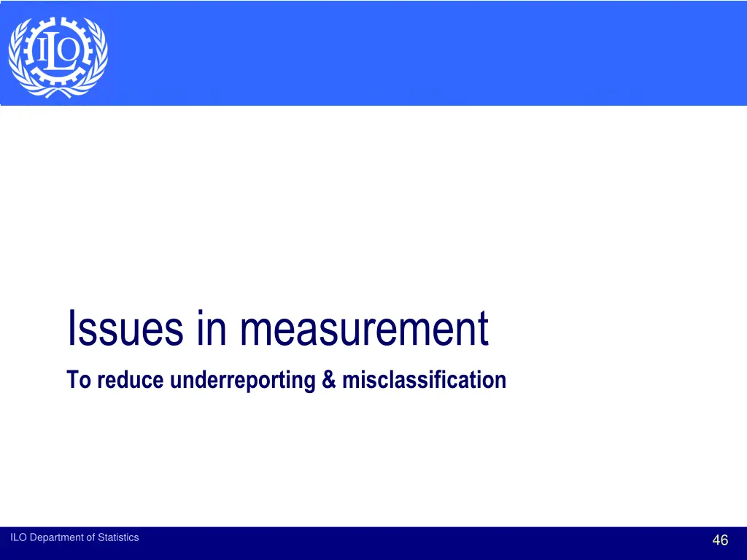Click the "ILO" letters inside the logo
This screenshot has width=747, height=560.
[x=57, y=51]
